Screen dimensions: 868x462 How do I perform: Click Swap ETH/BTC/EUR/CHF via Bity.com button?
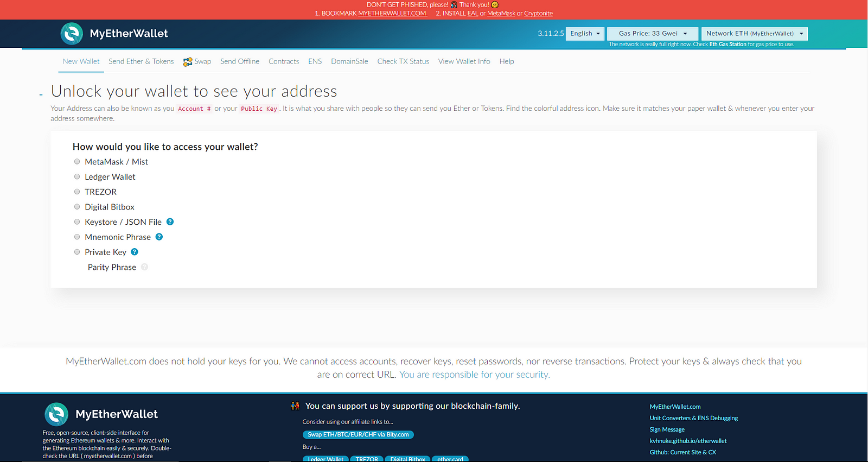pos(358,434)
